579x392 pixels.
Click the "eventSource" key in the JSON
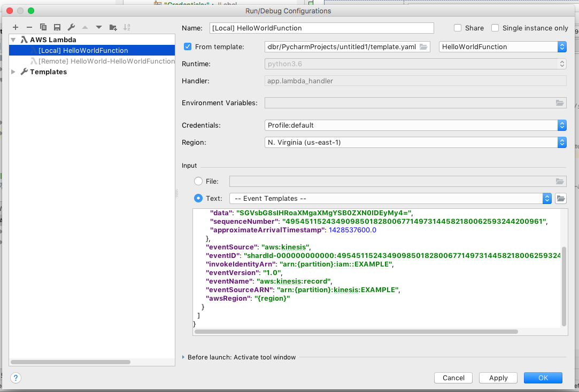coord(231,247)
